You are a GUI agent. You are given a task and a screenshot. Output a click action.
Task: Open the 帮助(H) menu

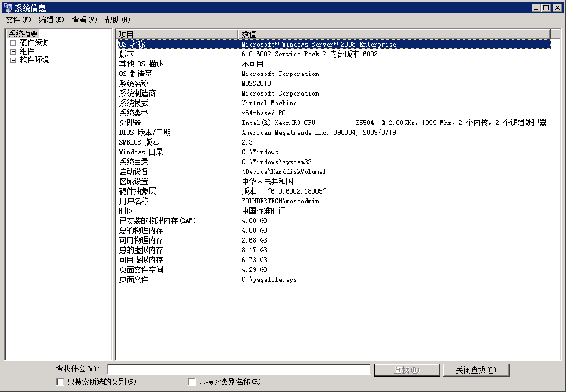118,20
